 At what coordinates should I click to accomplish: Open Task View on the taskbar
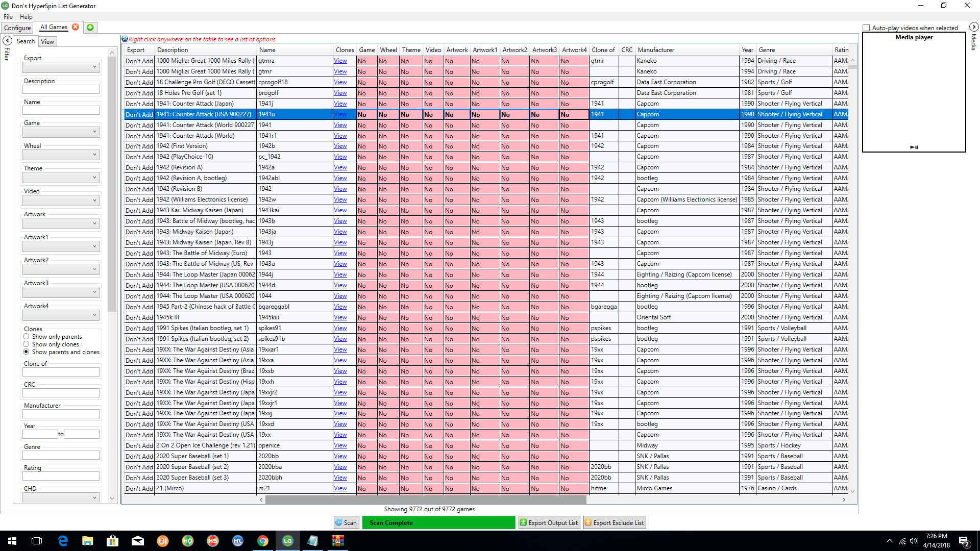coord(37,541)
